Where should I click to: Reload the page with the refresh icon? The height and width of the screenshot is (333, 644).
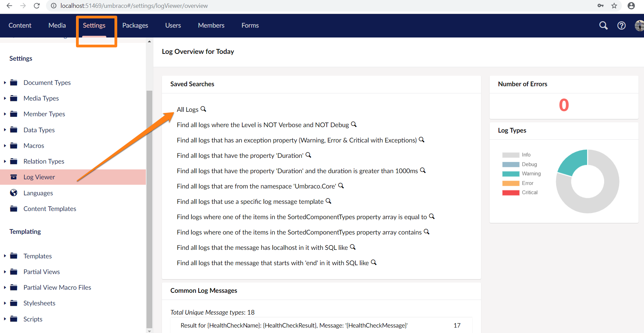point(37,6)
